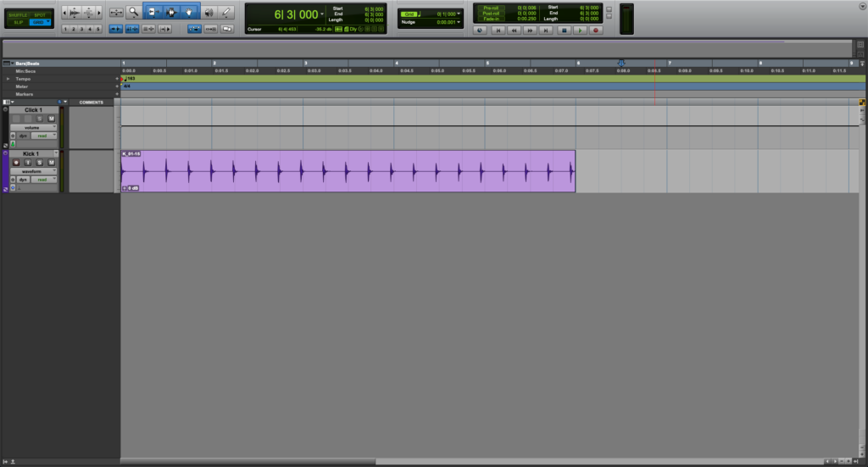Click the Stop button
Screen dimensions: 868x467
point(564,31)
